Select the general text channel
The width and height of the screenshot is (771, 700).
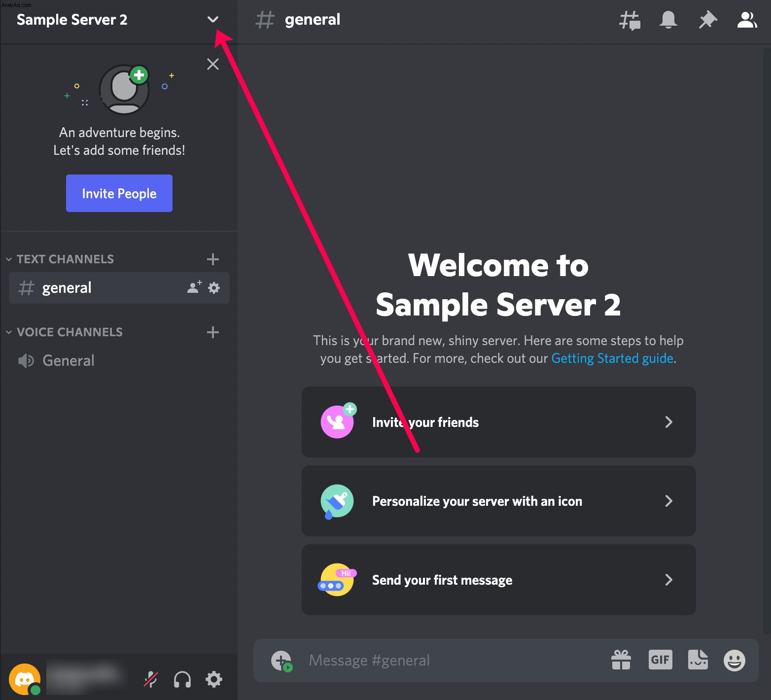119,287
